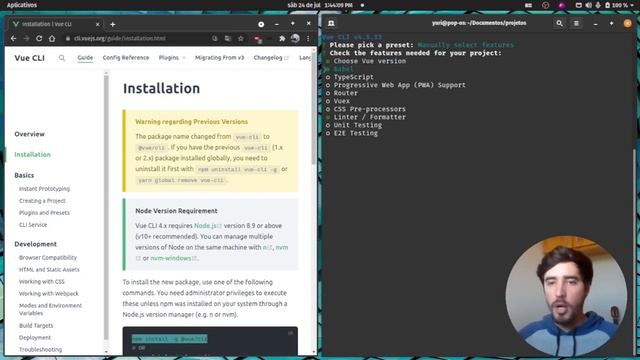Open the system volume indicator

coord(588,5)
